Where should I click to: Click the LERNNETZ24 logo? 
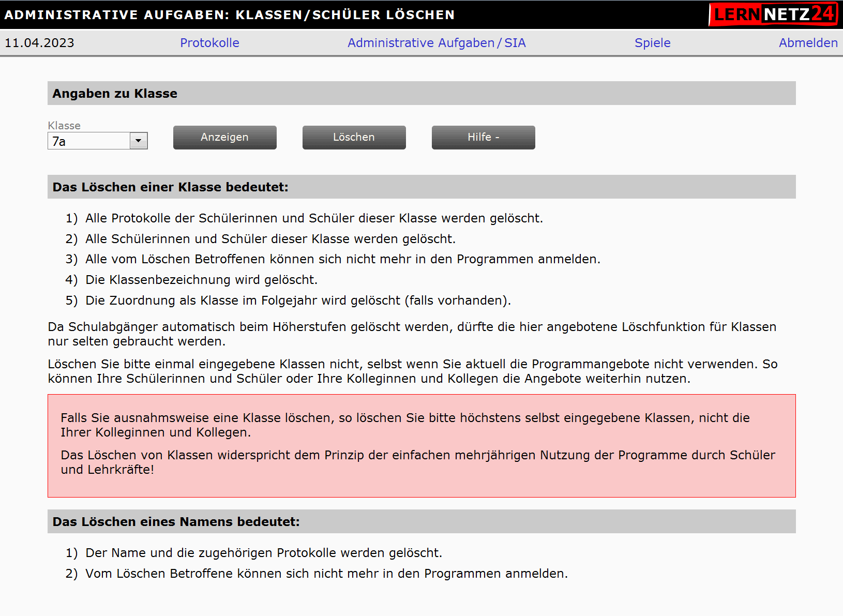[774, 14]
